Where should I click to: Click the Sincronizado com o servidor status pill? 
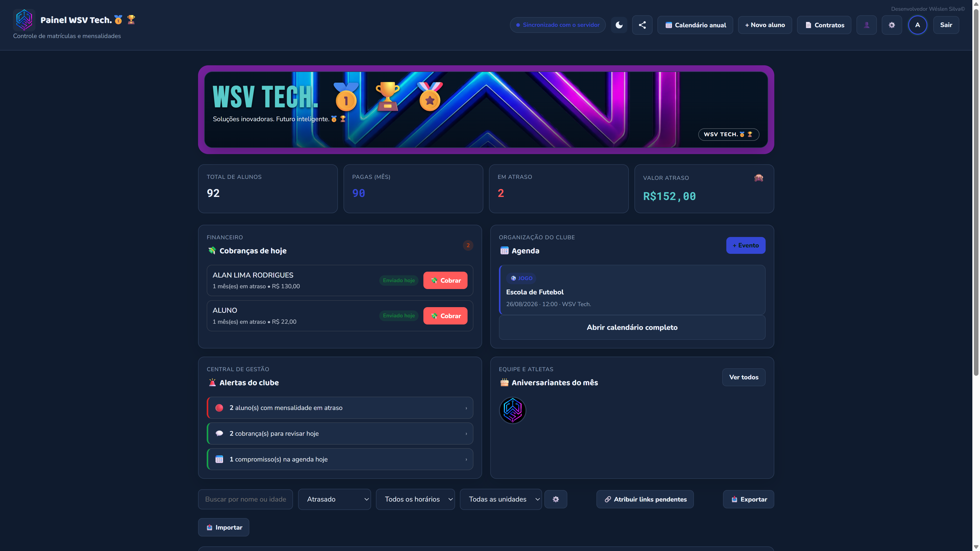[x=558, y=25]
